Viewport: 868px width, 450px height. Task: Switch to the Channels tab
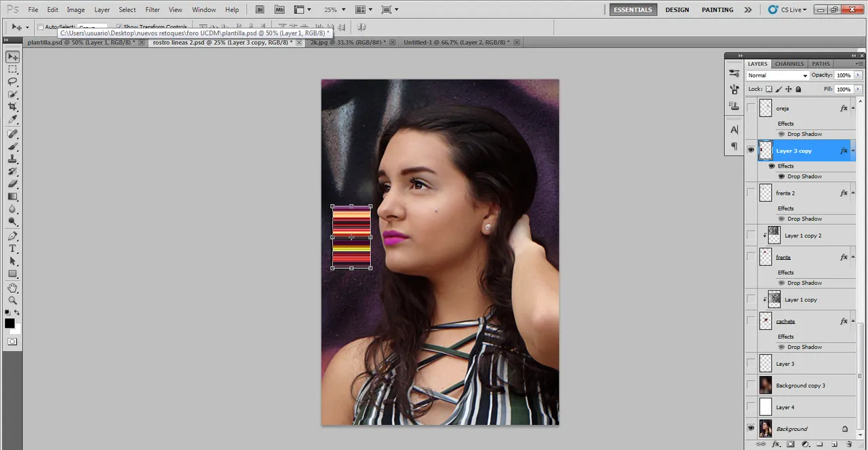789,64
